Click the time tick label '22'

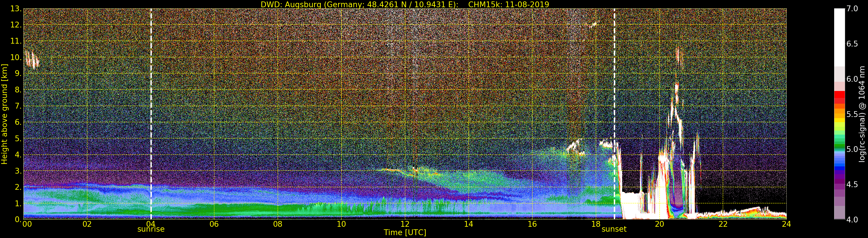(x=723, y=224)
